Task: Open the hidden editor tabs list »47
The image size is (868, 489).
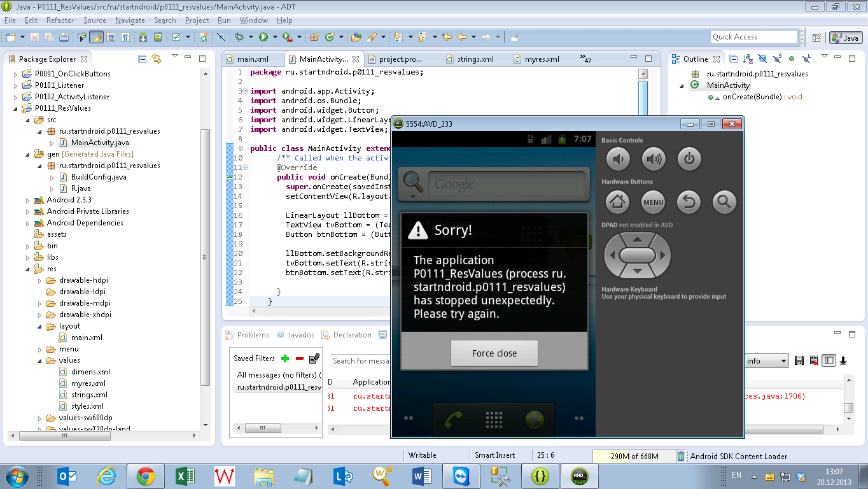Action: (585, 59)
